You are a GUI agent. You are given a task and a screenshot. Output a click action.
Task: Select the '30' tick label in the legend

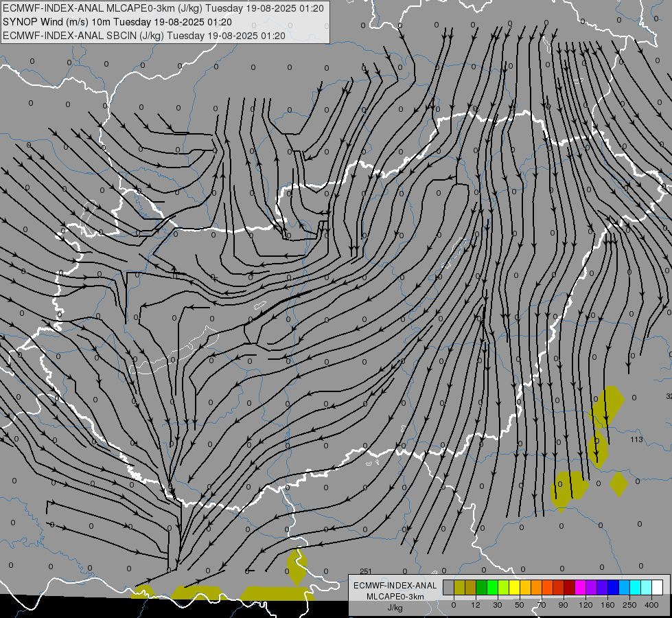(498, 605)
